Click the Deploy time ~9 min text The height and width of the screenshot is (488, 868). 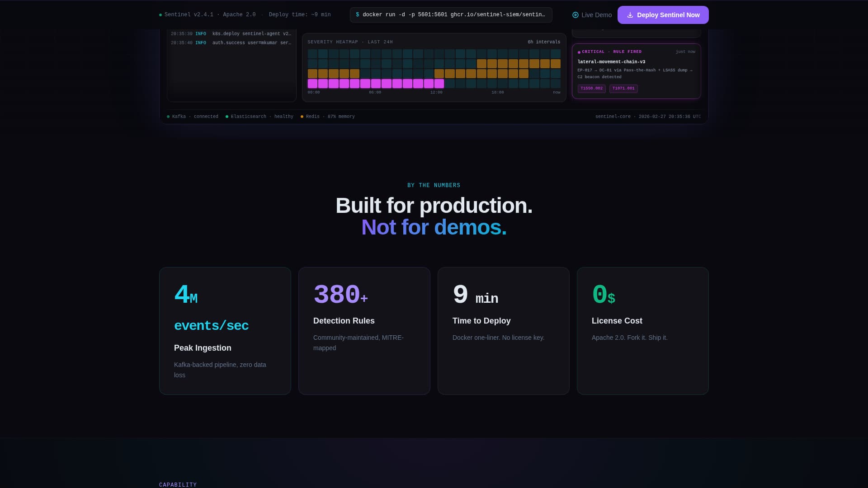(300, 15)
